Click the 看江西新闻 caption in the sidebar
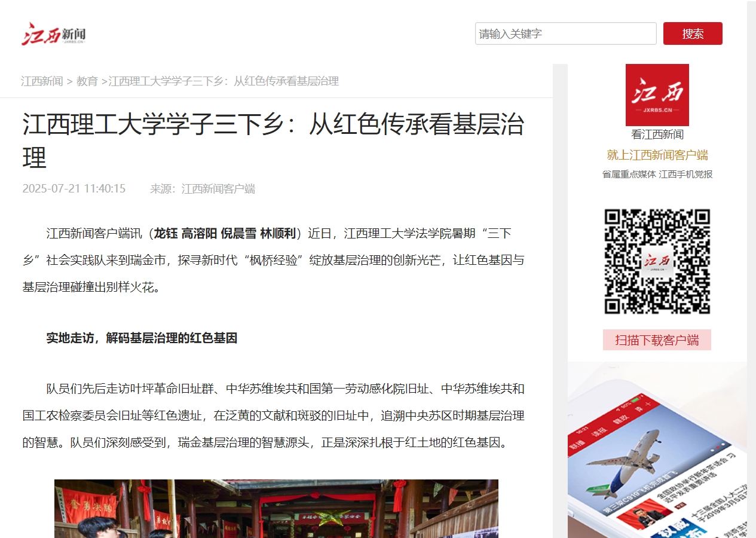Viewport: 756px width, 538px height. 657,134
